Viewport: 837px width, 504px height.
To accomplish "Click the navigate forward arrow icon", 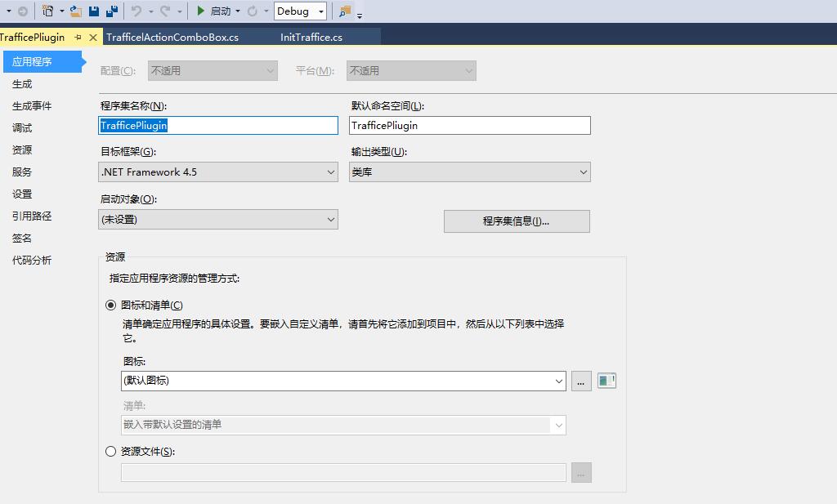I will (22, 11).
